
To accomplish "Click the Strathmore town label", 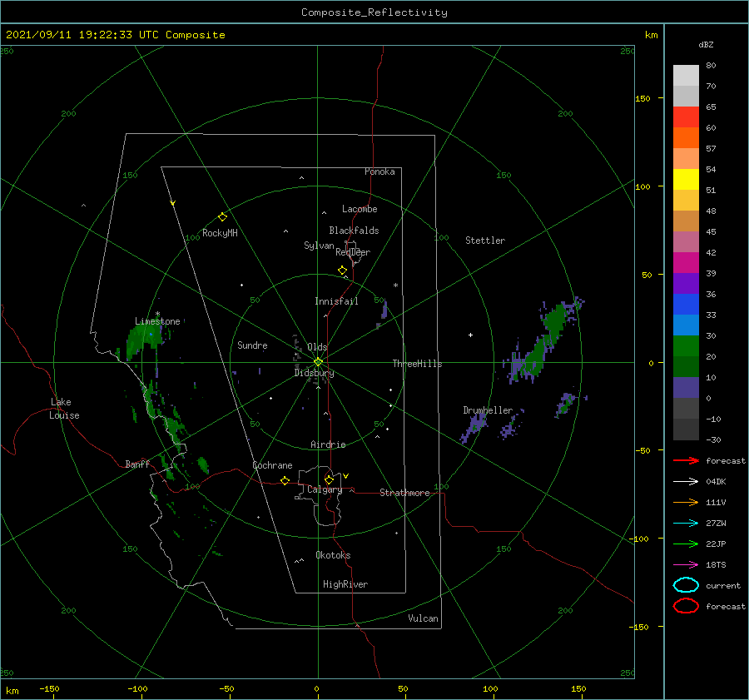I will click(404, 493).
